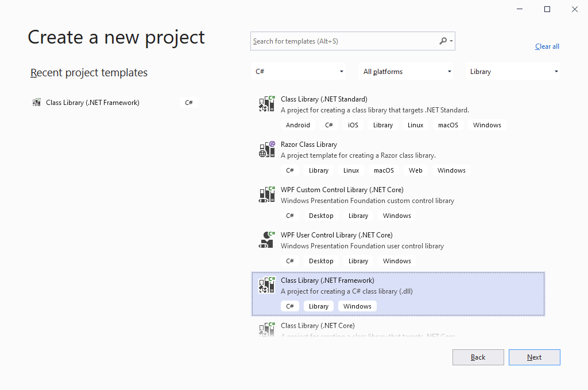
Task: Click the Android tag under .NET Standard
Action: [x=298, y=125]
